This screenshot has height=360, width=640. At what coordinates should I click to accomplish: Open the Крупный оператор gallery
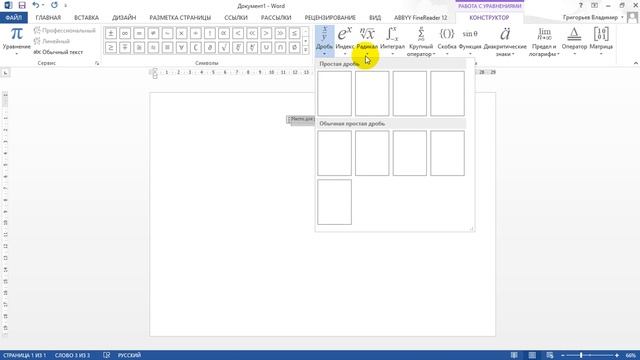[x=421, y=42]
